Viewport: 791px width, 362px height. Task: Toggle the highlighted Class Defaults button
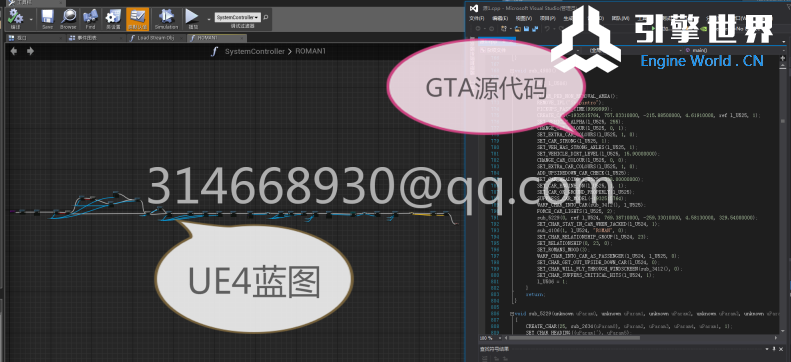pyautogui.click(x=137, y=19)
